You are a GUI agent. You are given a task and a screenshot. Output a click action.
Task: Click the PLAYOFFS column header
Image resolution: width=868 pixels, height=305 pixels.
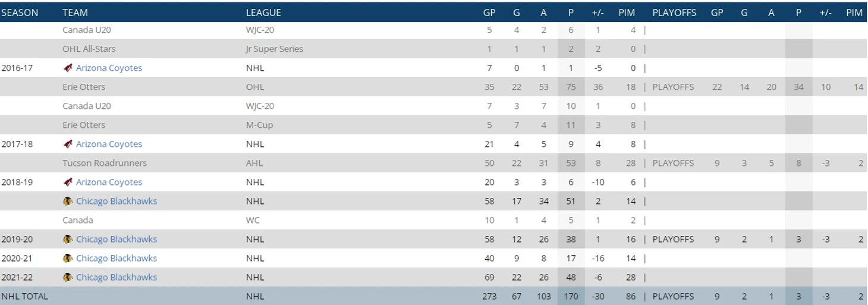tap(674, 12)
